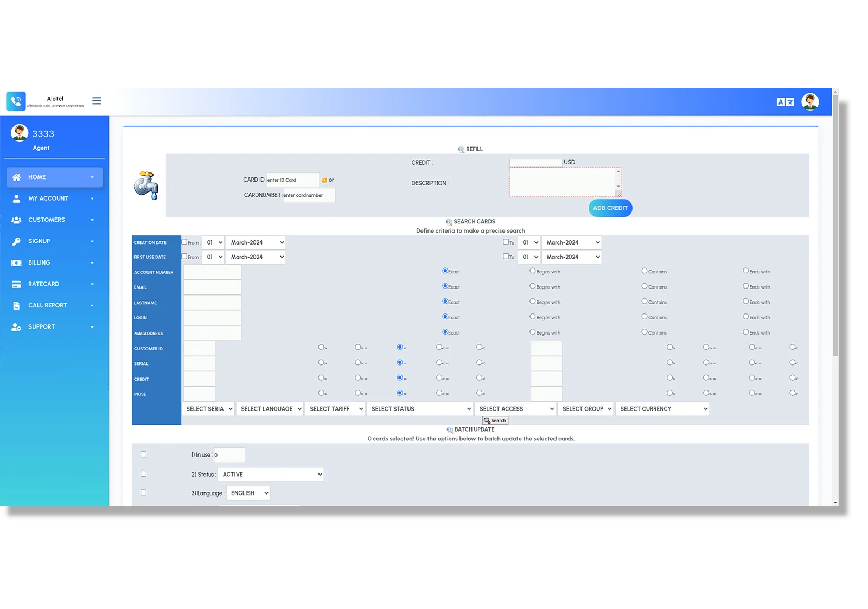This screenshot has width=868, height=609.
Task: Open the SELECT GROUP dropdown
Action: pyautogui.click(x=586, y=409)
